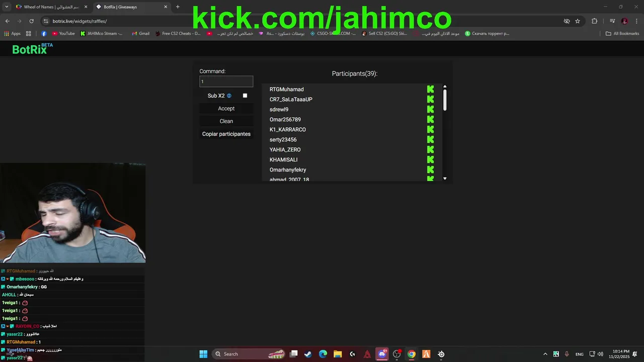Select participant K1_KARRARCO in the list
The image size is (644, 362).
(288, 130)
